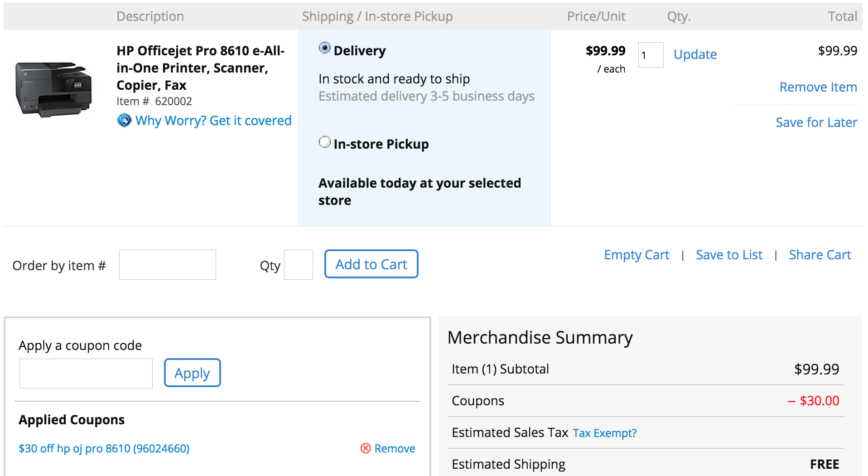Open Why Worry? Get it covered link
The width and height of the screenshot is (868, 476).
pyautogui.click(x=213, y=121)
